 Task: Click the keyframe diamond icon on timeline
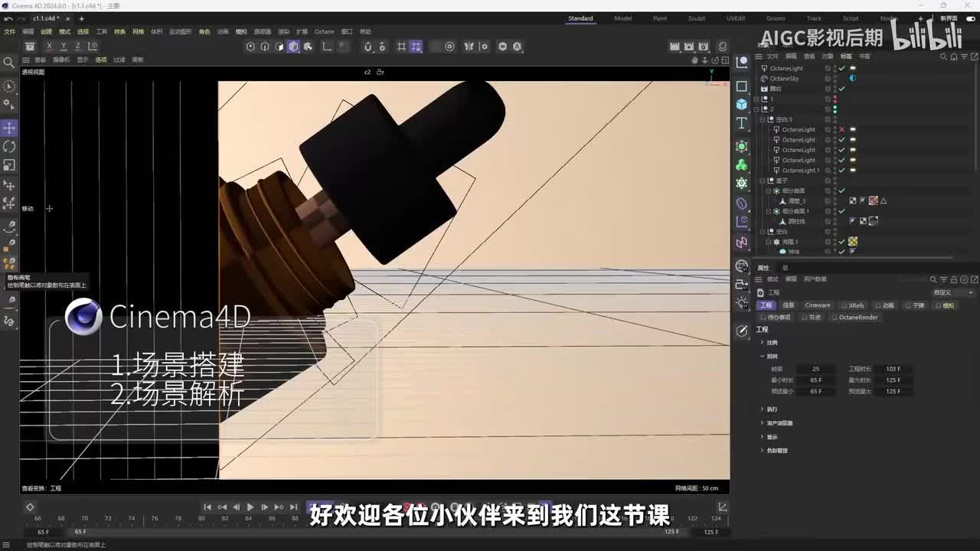tap(30, 507)
